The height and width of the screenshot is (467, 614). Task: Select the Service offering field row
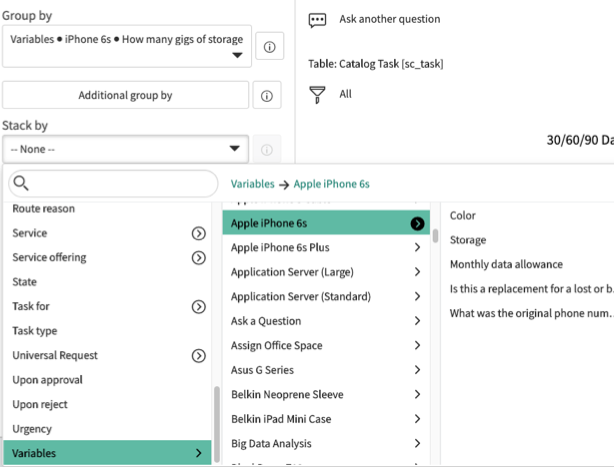107,258
